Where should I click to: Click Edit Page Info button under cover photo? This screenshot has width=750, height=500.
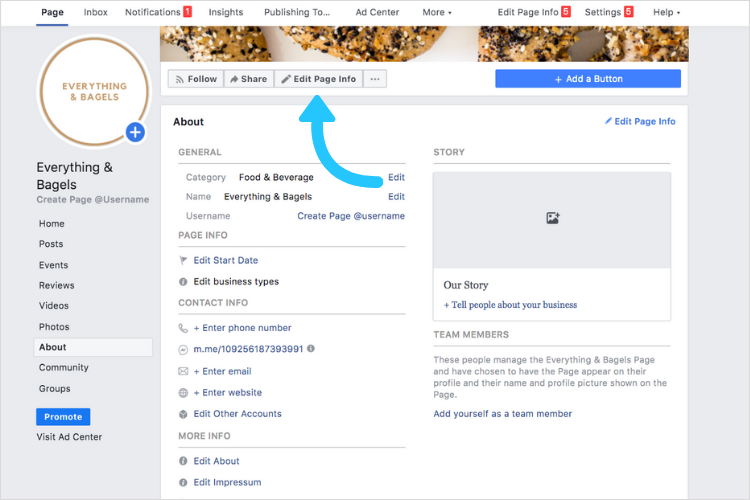pos(319,79)
